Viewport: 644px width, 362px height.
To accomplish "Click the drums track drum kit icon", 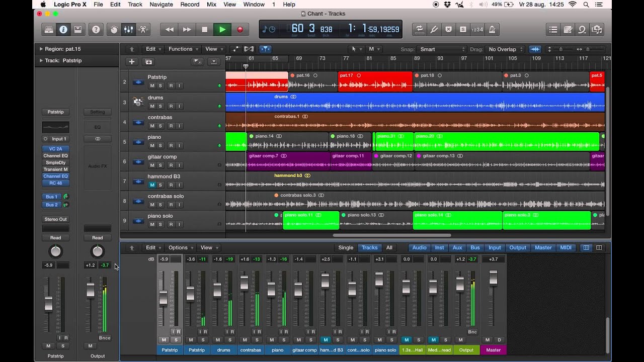I will pos(138,102).
